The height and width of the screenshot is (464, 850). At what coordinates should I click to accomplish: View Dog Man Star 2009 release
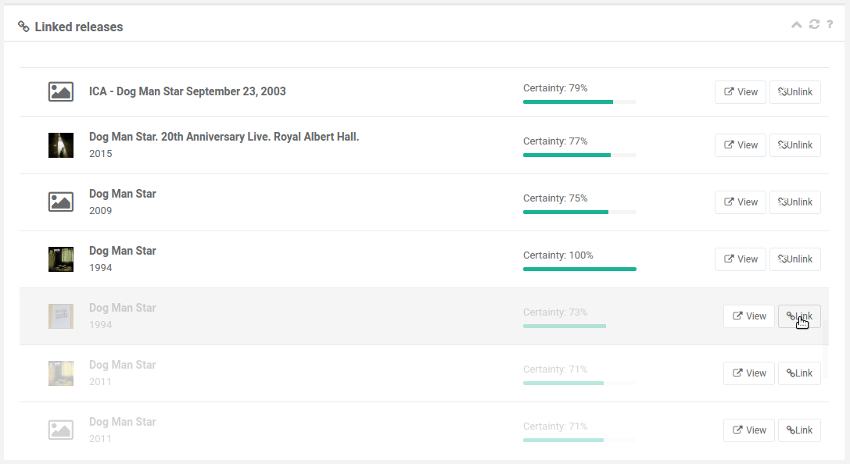tap(740, 202)
